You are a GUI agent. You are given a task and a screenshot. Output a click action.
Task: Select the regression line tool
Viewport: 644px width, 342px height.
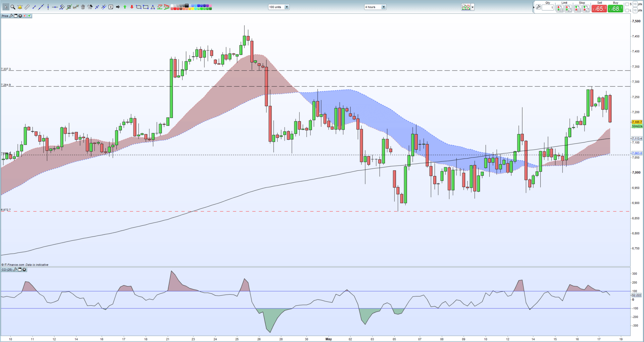tap(76, 7)
